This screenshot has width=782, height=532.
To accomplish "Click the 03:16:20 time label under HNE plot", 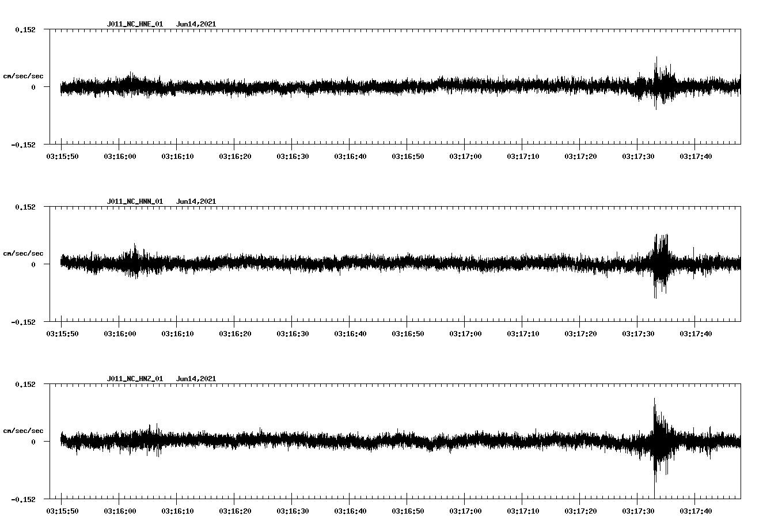I will (235, 156).
